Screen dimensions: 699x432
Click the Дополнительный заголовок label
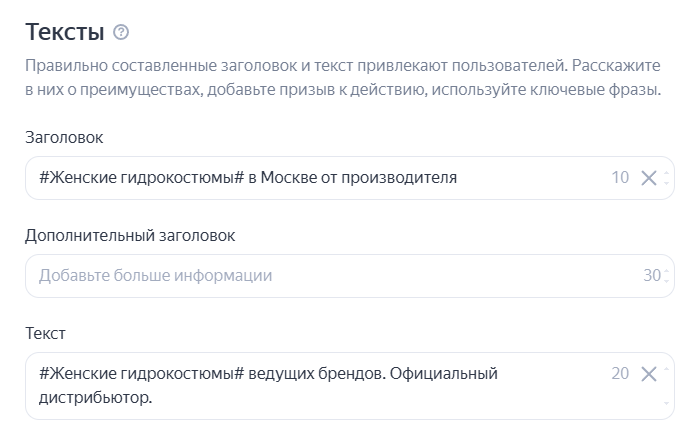pyautogui.click(x=130, y=235)
